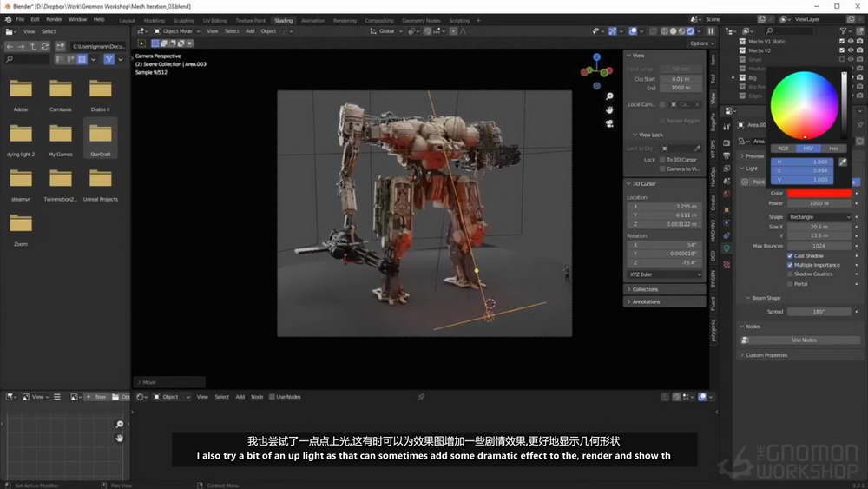Switch to Modeling workspace tab
This screenshot has width=868, height=489.
pyautogui.click(x=155, y=21)
